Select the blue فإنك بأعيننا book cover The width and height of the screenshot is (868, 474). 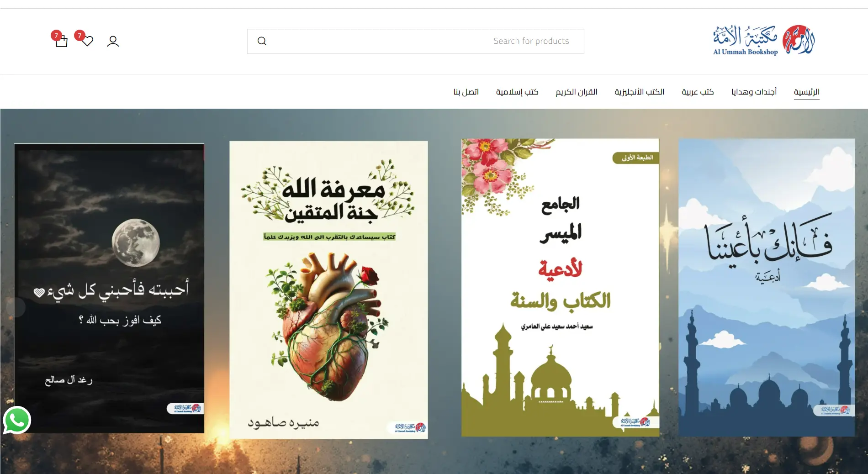coord(766,288)
